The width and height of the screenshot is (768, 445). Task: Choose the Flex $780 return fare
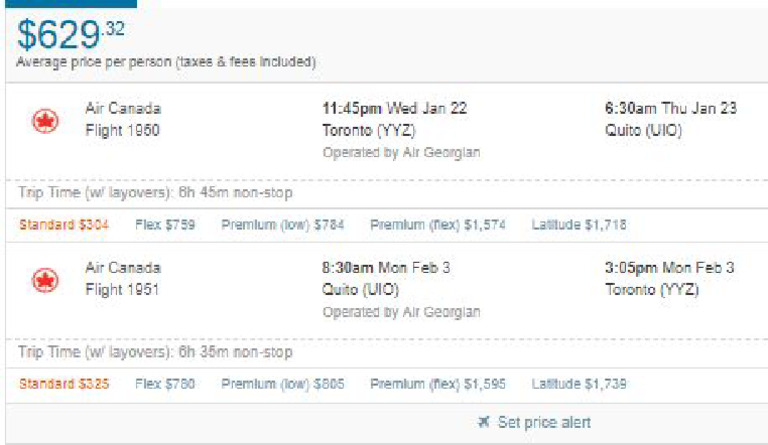[165, 384]
